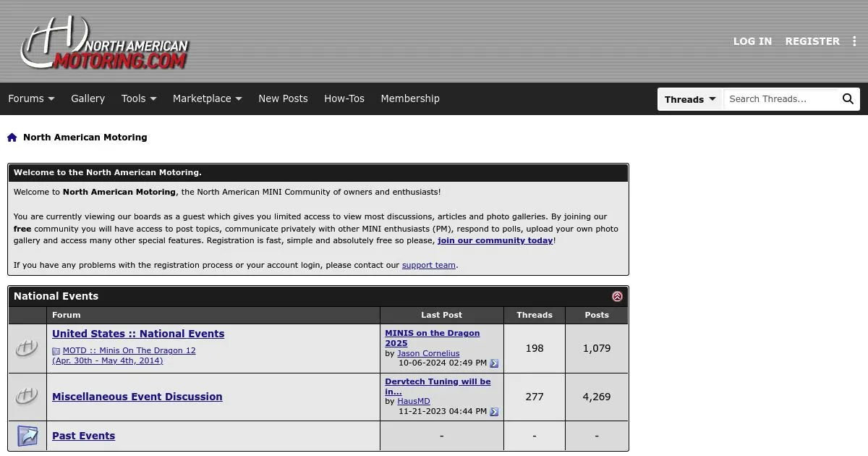
Task: Open the MINIS on the Dragon 2025 thread
Action: (x=433, y=338)
